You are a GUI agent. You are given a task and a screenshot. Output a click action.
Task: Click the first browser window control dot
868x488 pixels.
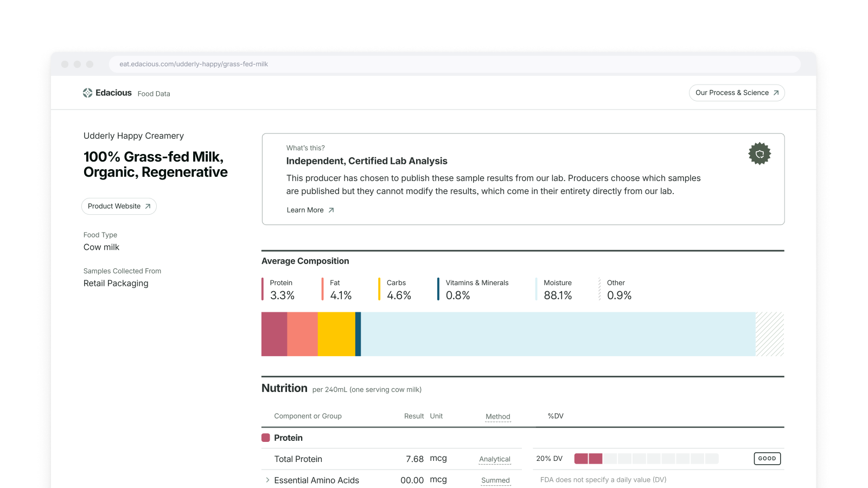pyautogui.click(x=65, y=64)
